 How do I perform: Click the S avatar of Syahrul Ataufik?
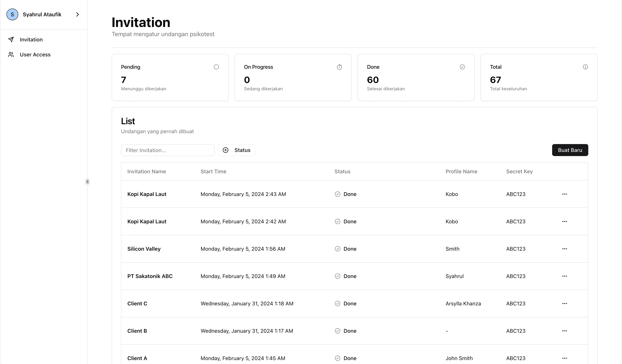[x=12, y=14]
